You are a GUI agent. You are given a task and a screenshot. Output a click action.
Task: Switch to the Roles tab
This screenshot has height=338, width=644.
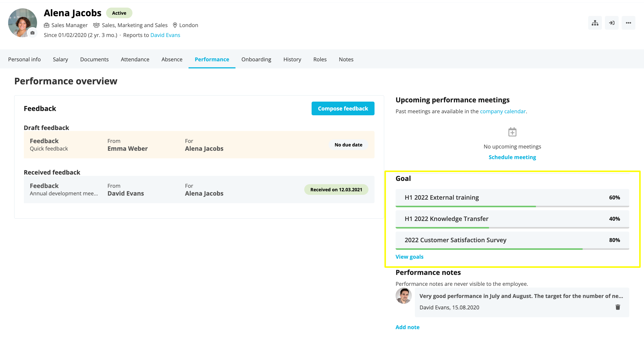[x=320, y=59]
